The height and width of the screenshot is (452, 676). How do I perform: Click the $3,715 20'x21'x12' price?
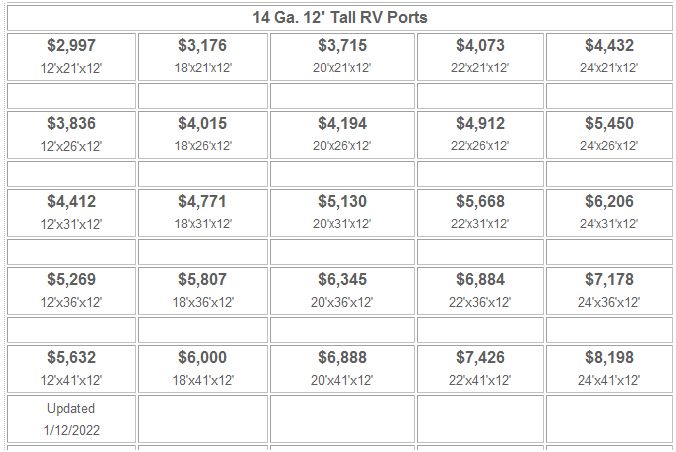point(342,45)
